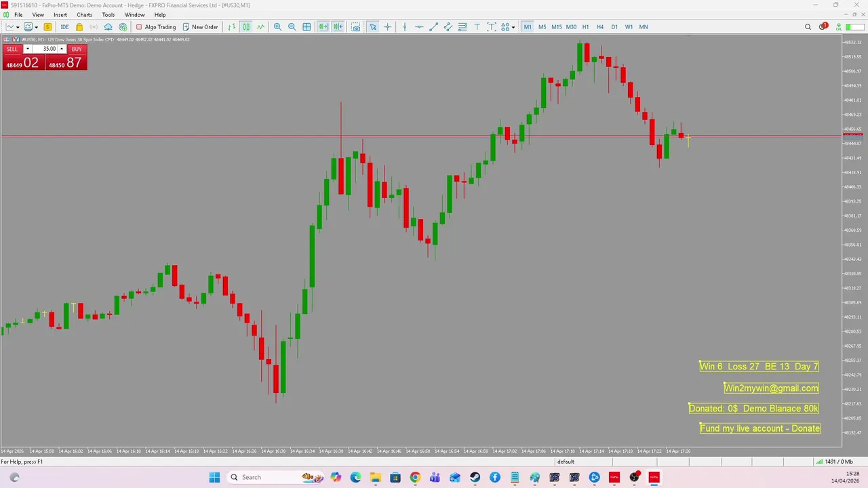Toggle chart shift from right edge

pos(338,27)
